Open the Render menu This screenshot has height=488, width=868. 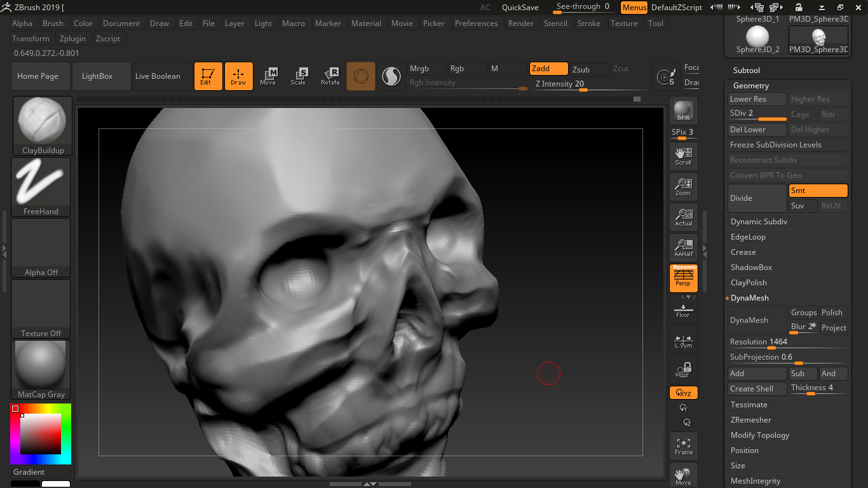pos(521,24)
